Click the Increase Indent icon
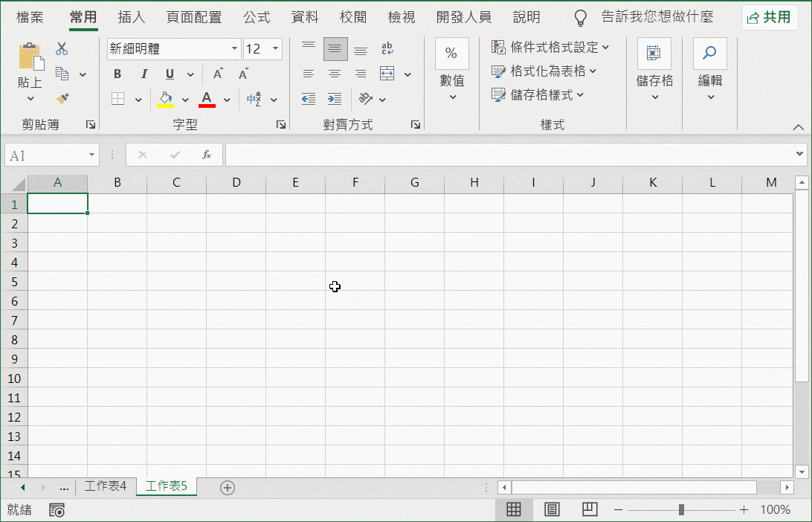Image resolution: width=812 pixels, height=522 pixels. pyautogui.click(x=335, y=99)
